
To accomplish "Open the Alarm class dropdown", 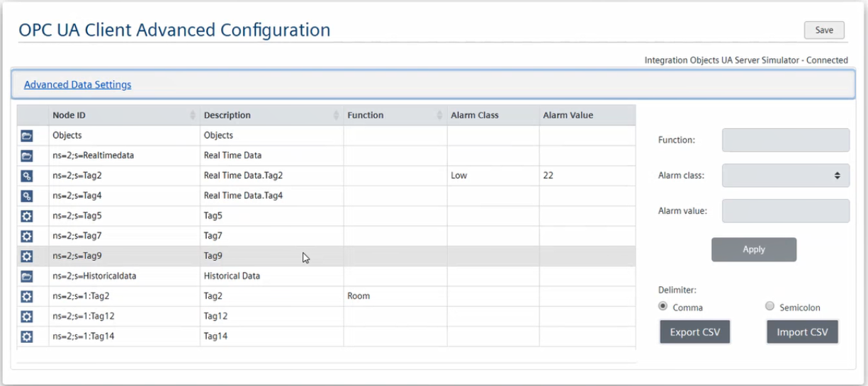I will 785,176.
